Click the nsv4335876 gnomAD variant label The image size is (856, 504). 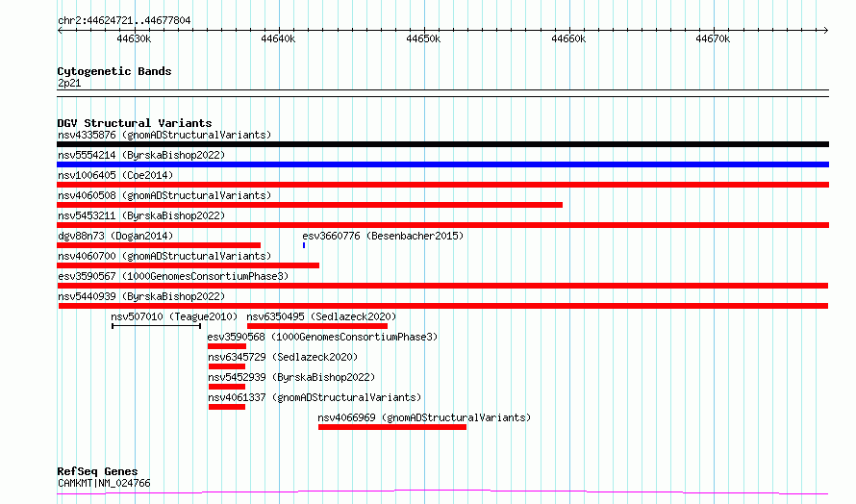pyautogui.click(x=164, y=135)
